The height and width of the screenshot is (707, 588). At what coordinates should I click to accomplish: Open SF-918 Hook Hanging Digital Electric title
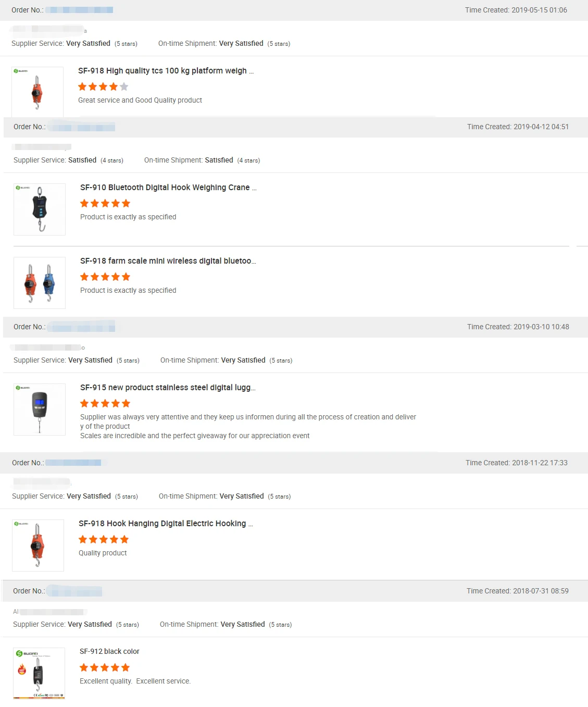click(x=166, y=524)
